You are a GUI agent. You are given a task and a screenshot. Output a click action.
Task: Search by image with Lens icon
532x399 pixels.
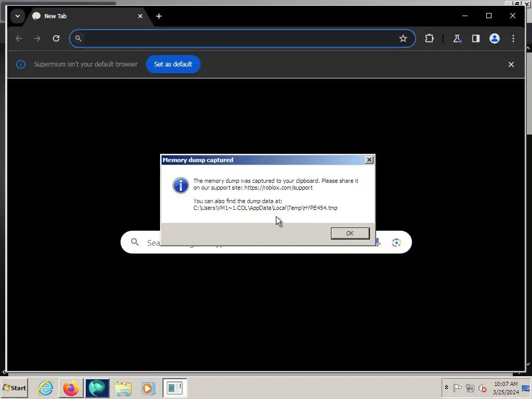(396, 242)
